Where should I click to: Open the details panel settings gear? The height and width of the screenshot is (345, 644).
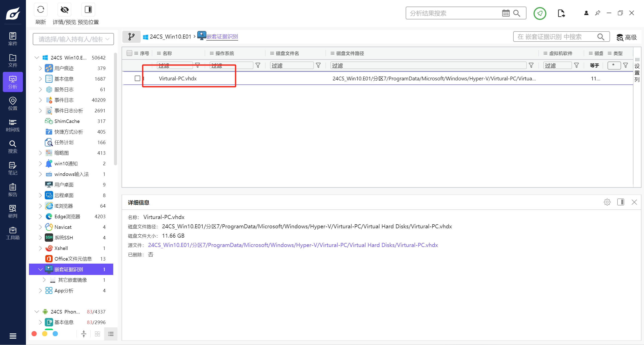pyautogui.click(x=607, y=202)
